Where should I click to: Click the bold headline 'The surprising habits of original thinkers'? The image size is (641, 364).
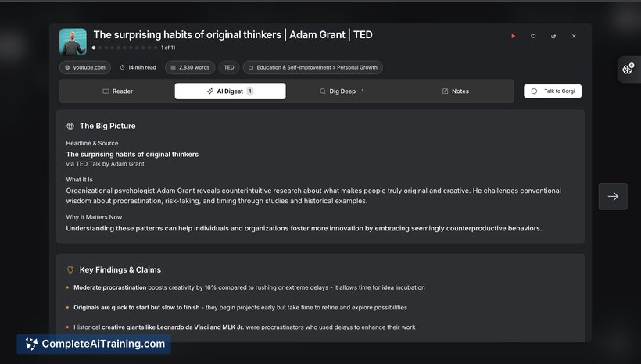tap(132, 154)
